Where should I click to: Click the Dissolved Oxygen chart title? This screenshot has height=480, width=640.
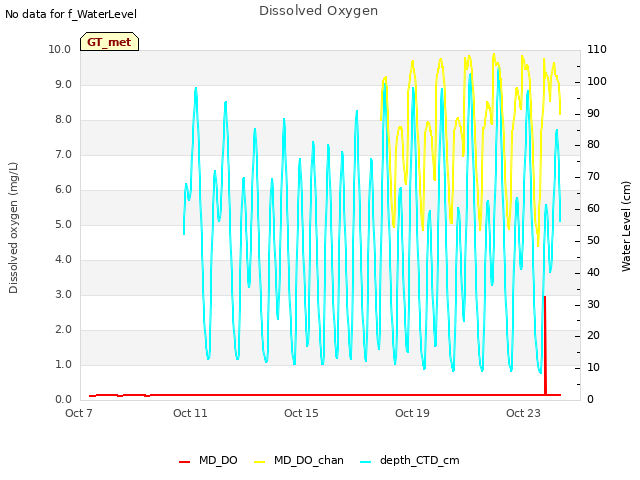click(318, 11)
